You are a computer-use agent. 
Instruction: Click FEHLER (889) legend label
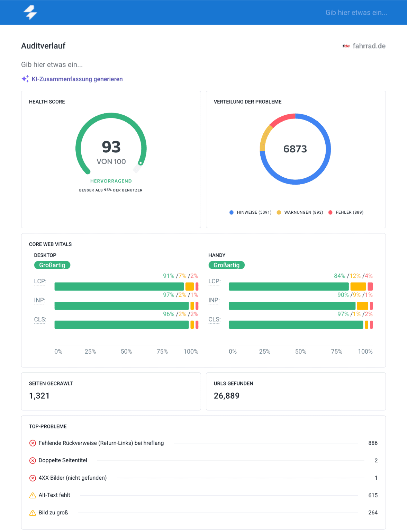click(x=350, y=212)
